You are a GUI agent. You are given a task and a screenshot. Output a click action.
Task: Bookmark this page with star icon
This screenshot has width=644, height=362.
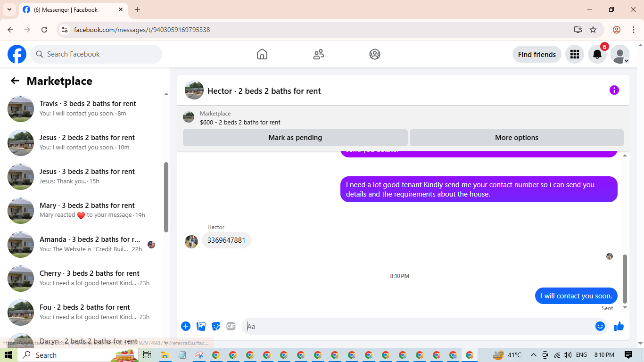593,30
